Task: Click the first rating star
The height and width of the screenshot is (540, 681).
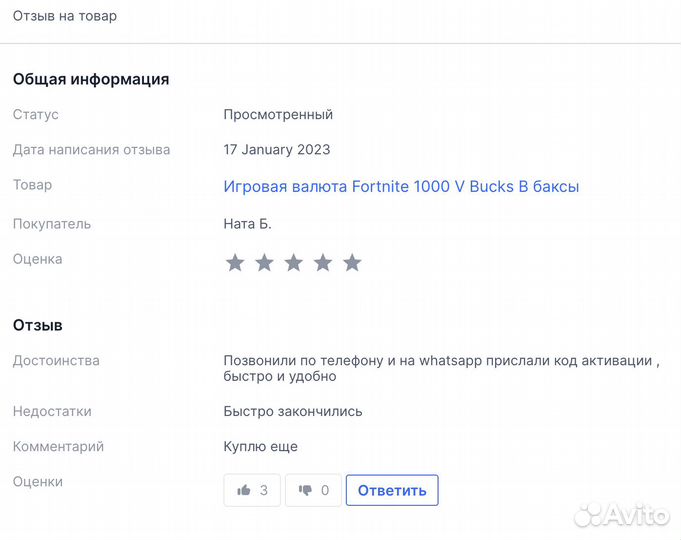Action: (235, 263)
